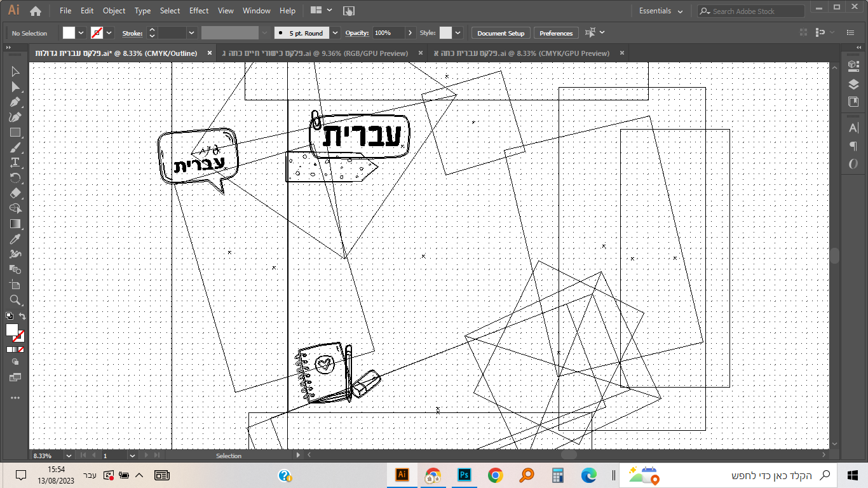Expand the Opacity slider arrow
The width and height of the screenshot is (868, 488).
410,33
